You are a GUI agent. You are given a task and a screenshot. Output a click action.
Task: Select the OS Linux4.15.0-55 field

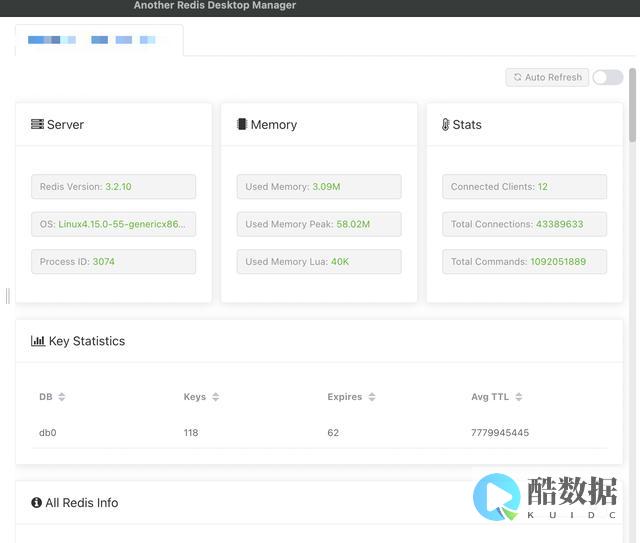113,224
